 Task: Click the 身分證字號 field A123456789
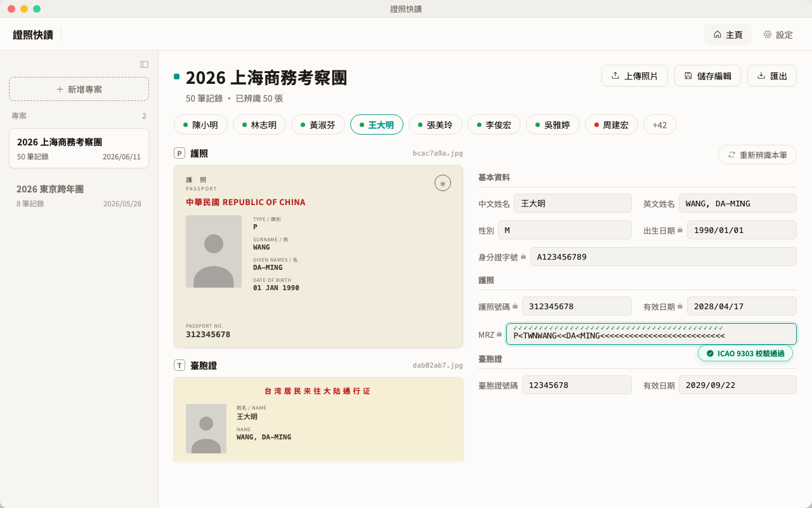[x=664, y=257]
